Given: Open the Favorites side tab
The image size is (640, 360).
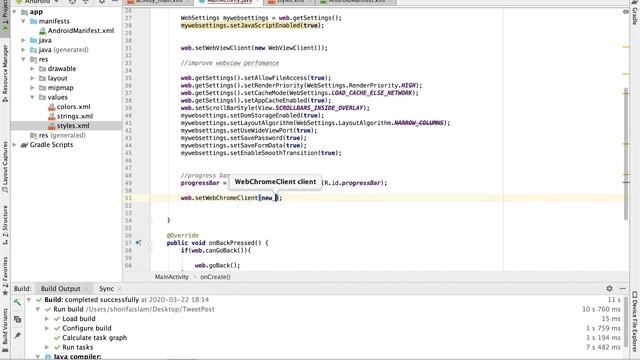Looking at the screenshot, I should tap(5, 276).
